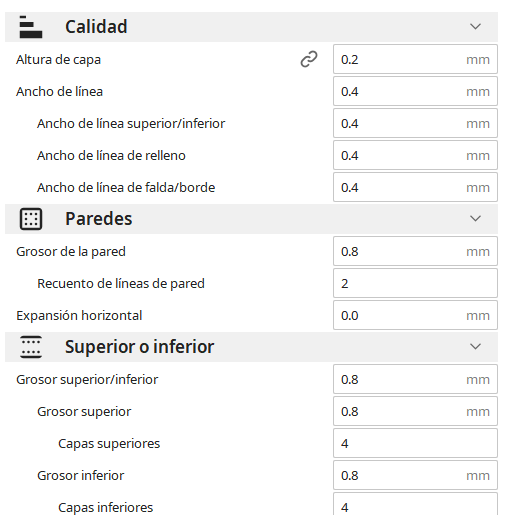Viewport: 507px width, 515px height.
Task: Select the Grosor inferior value field
Action: [x=415, y=475]
